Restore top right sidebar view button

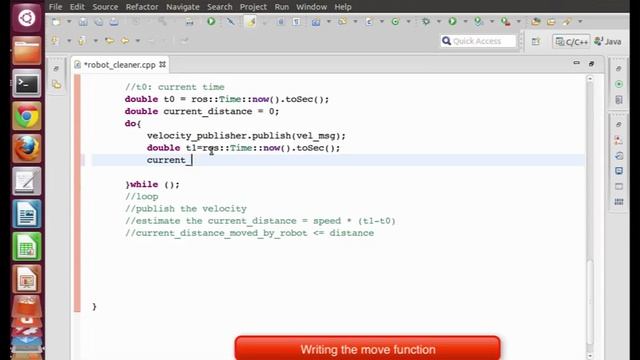pos(619,69)
